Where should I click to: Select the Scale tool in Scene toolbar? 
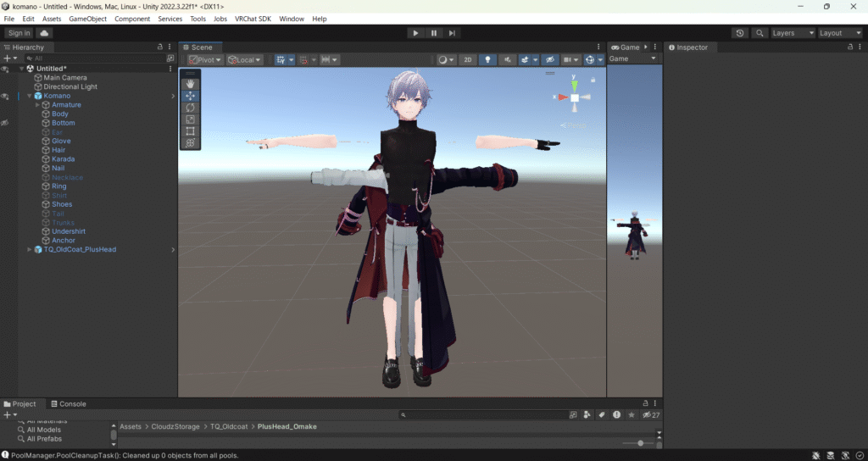coord(191,119)
